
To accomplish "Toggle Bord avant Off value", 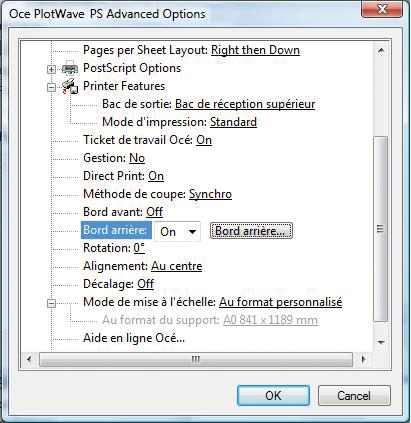I will pos(155,212).
